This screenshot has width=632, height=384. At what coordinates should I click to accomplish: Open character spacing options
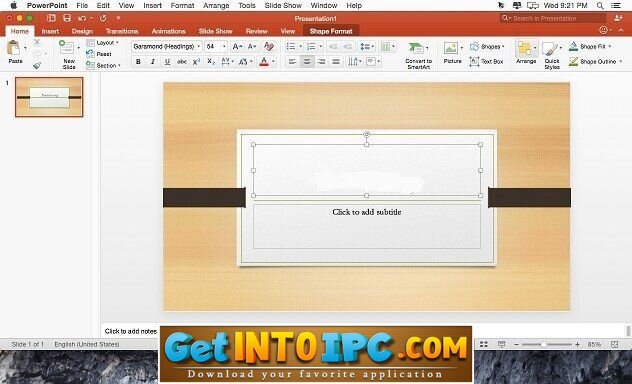[x=227, y=62]
